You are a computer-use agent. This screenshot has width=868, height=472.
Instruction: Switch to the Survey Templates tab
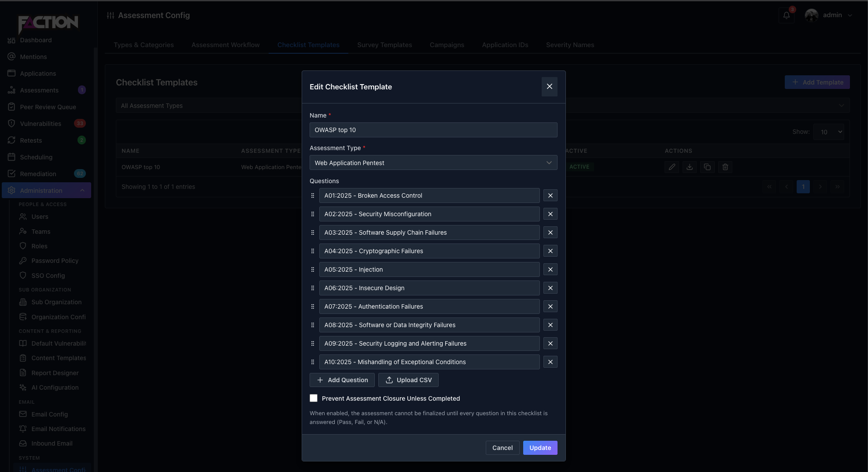(384, 45)
